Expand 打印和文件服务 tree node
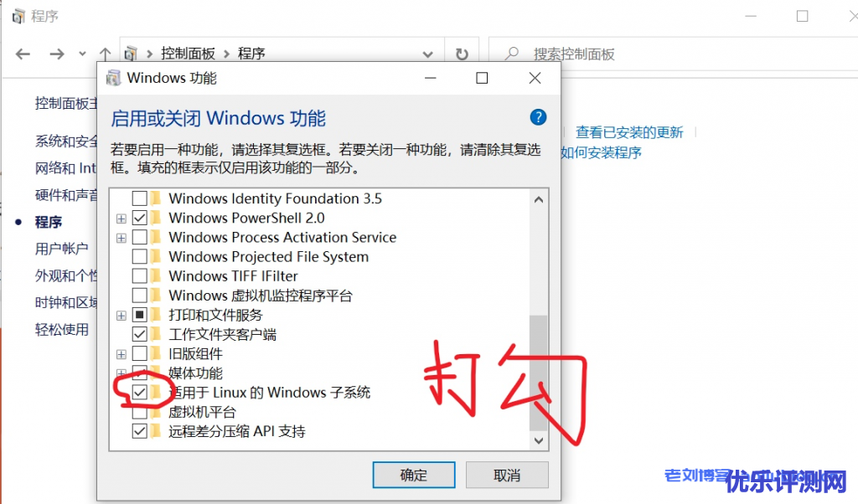The image size is (858, 504). click(121, 316)
